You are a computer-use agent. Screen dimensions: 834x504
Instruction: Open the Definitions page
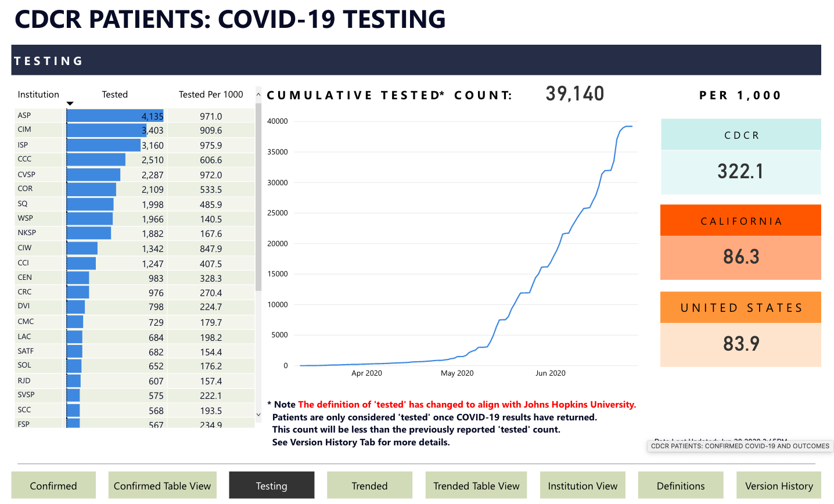[681, 485]
